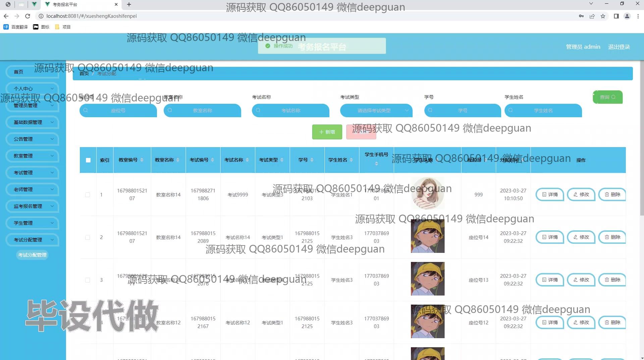Viewport: 644px width, 360px height.
Task: Sort by 学生手机号 column arrows
Action: tap(376, 164)
